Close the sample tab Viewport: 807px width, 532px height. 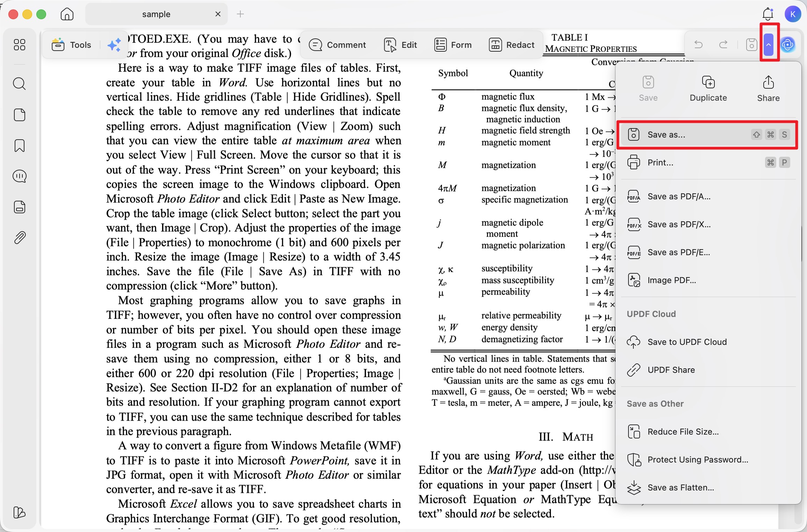tap(218, 14)
